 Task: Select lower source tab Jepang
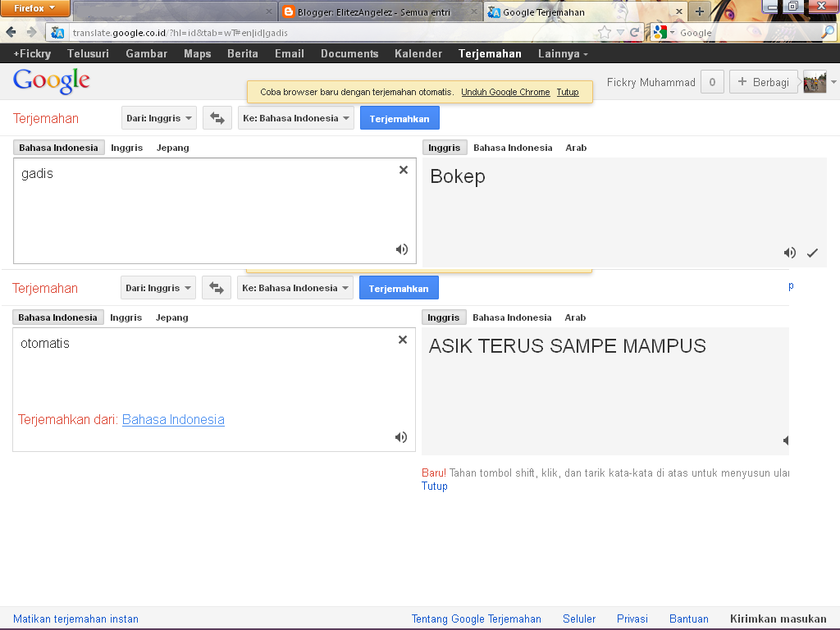(x=172, y=317)
